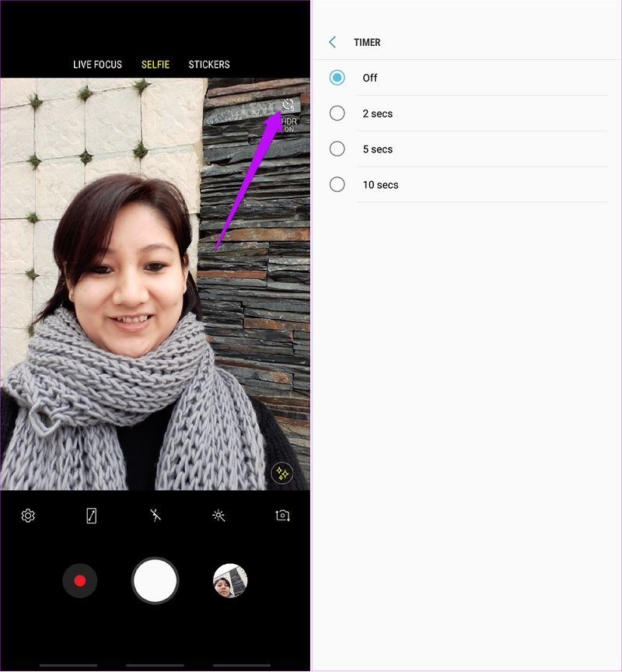
Task: Select the 2 secs radio button
Action: coord(337,113)
